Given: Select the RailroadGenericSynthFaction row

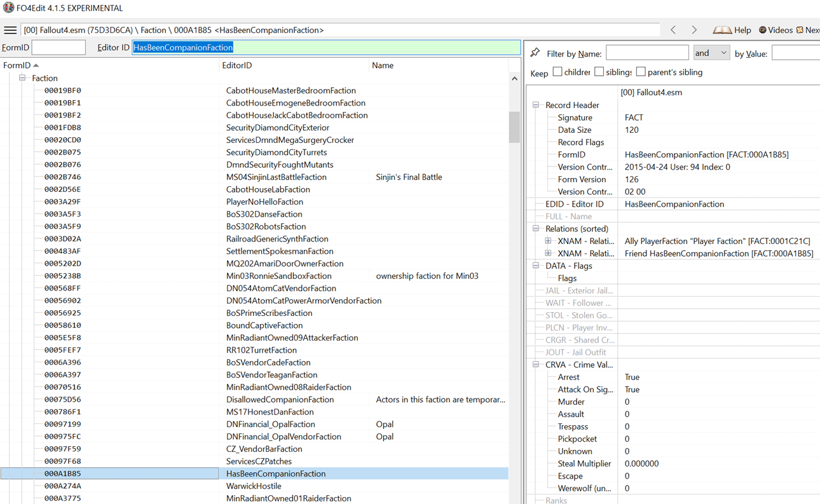Looking at the screenshot, I should [x=254, y=238].
